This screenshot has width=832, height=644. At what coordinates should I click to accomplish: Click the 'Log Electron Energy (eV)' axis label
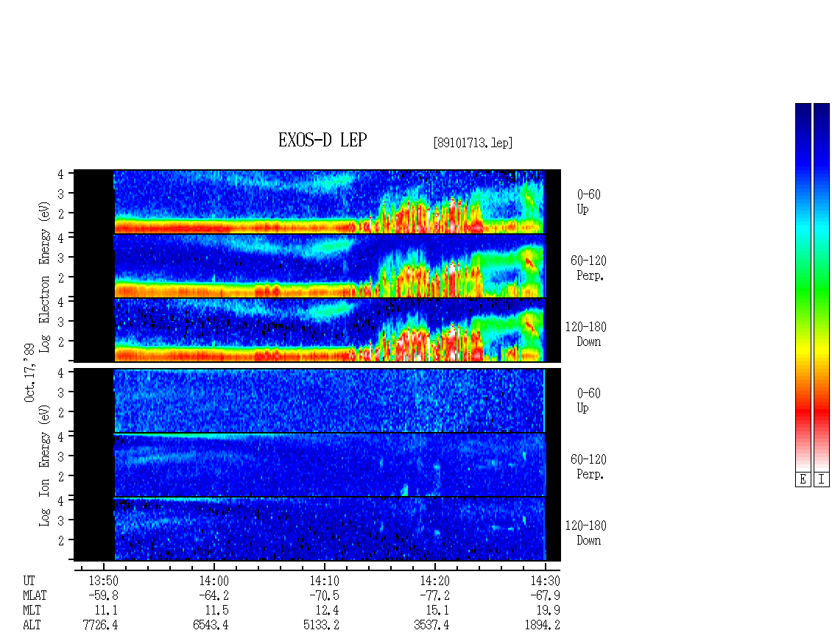pyautogui.click(x=44, y=277)
